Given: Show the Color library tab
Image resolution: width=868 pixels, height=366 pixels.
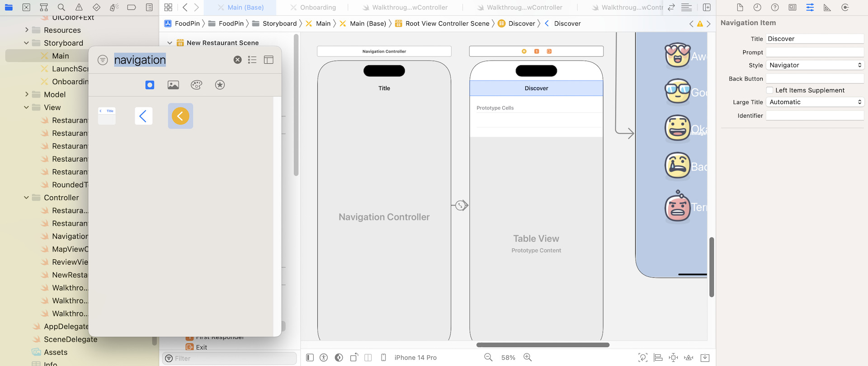Looking at the screenshot, I should (197, 85).
